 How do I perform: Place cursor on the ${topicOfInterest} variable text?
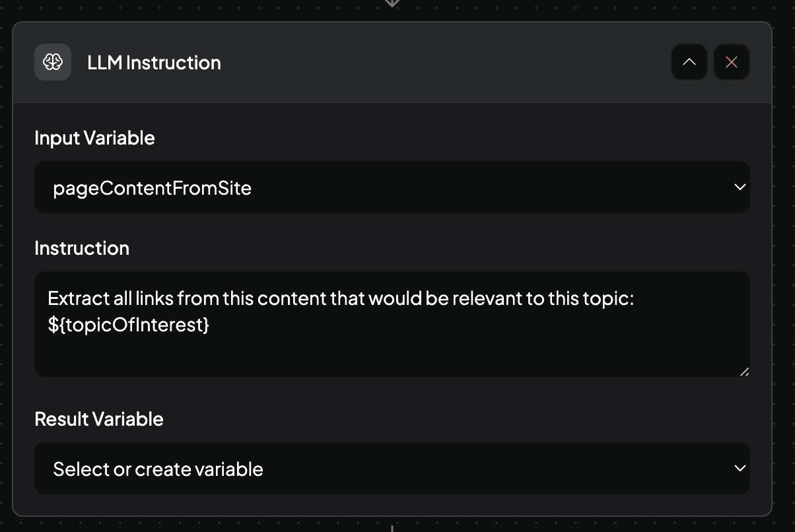coord(129,325)
